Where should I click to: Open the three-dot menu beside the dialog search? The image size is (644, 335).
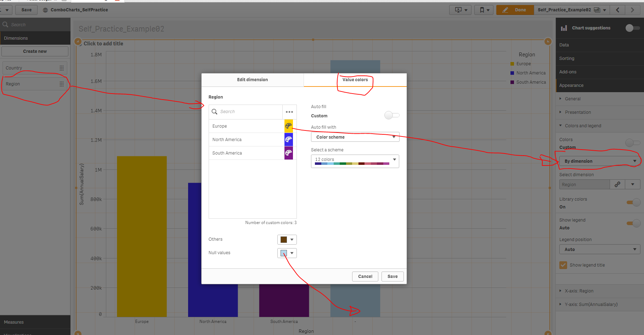[289, 112]
